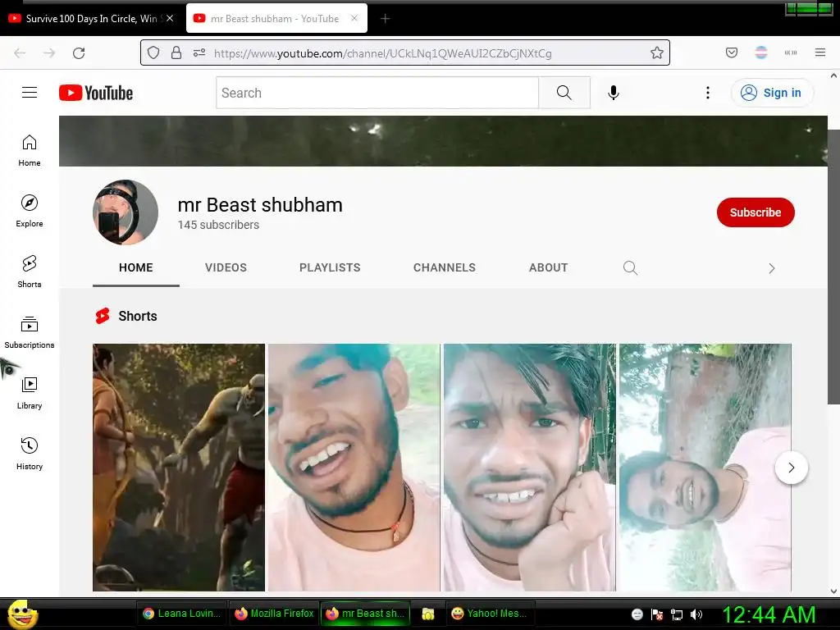
Task: Close the mr Beast shubham tab
Action: coord(354,18)
